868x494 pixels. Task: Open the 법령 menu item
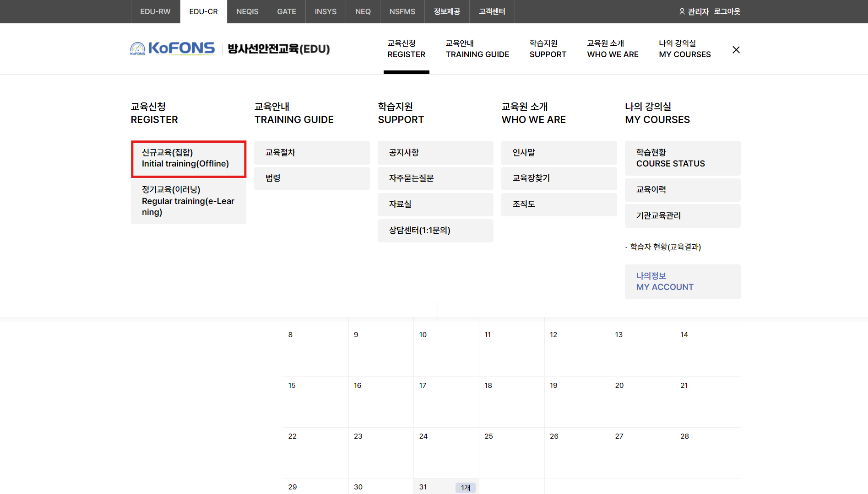click(x=312, y=178)
